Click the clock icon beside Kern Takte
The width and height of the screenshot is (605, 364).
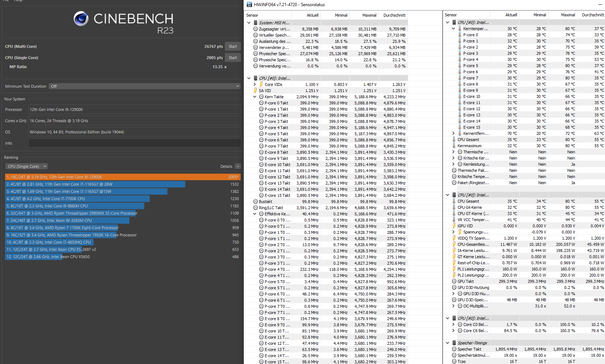click(261, 97)
